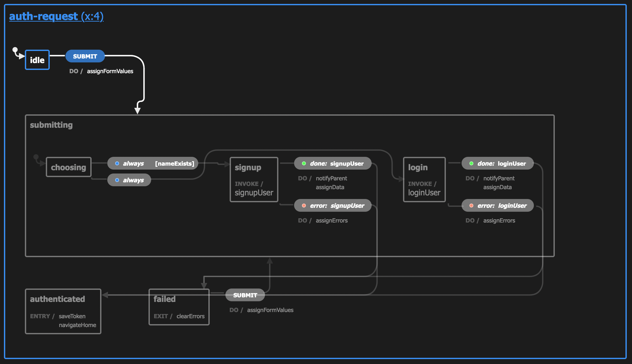Click green dot on done loginUser event
Screen dimensions: 632x364
(471, 163)
